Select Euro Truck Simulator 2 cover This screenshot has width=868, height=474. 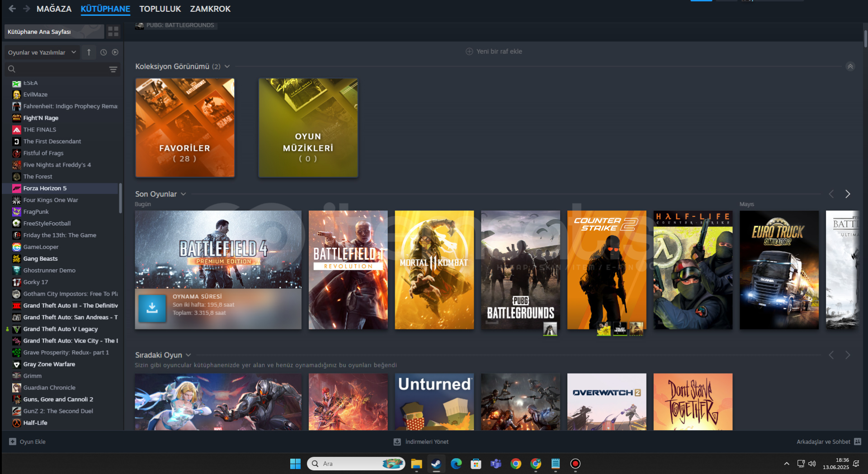click(779, 270)
